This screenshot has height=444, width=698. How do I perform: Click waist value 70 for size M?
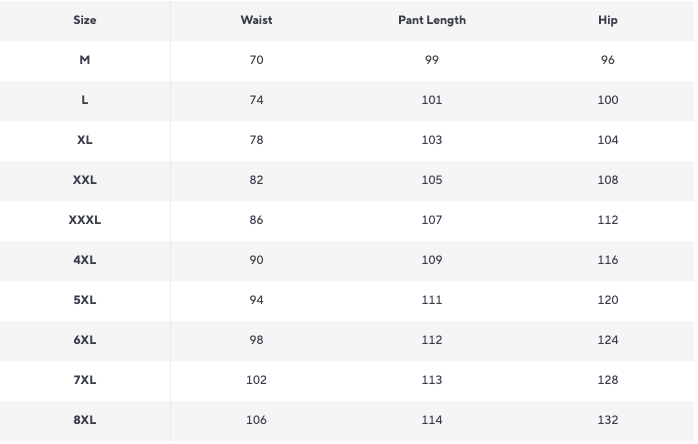[257, 60]
